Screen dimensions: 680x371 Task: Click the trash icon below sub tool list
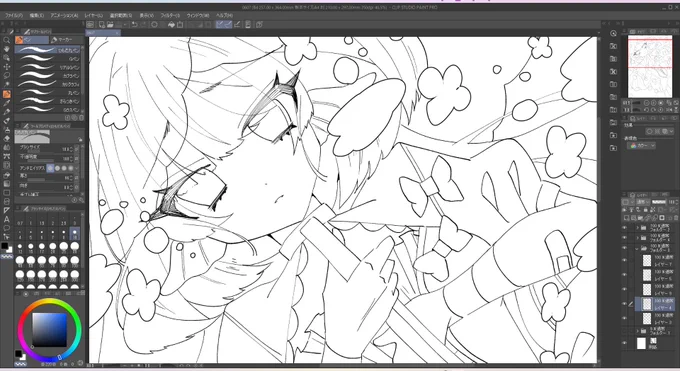(x=81, y=118)
